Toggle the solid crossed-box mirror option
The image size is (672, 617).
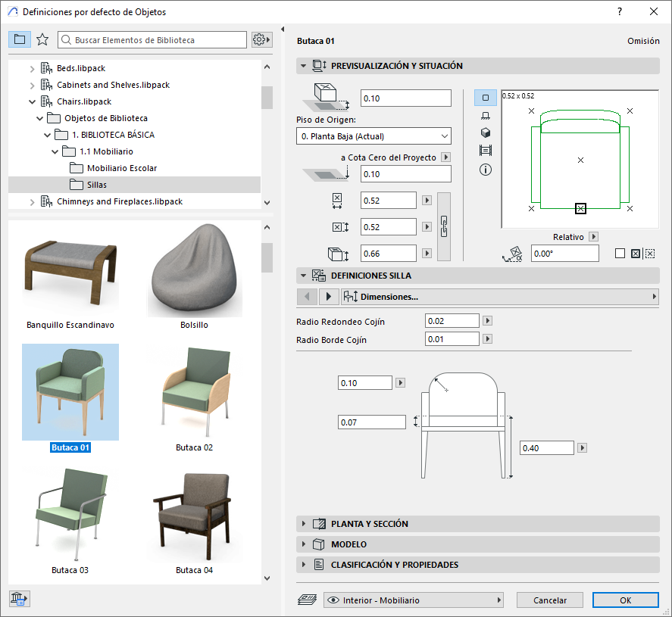tap(636, 254)
